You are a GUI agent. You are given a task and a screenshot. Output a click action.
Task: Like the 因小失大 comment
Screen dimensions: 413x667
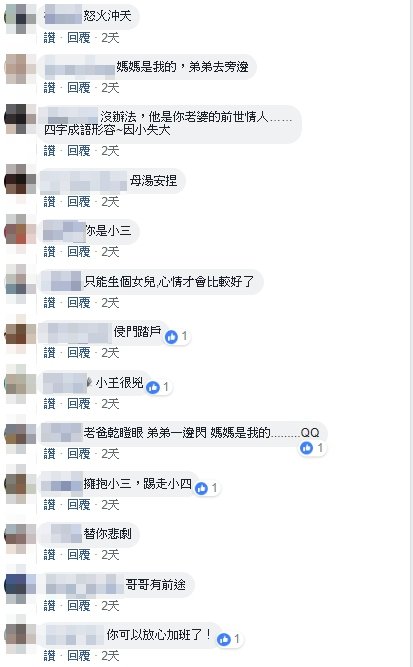pos(49,151)
